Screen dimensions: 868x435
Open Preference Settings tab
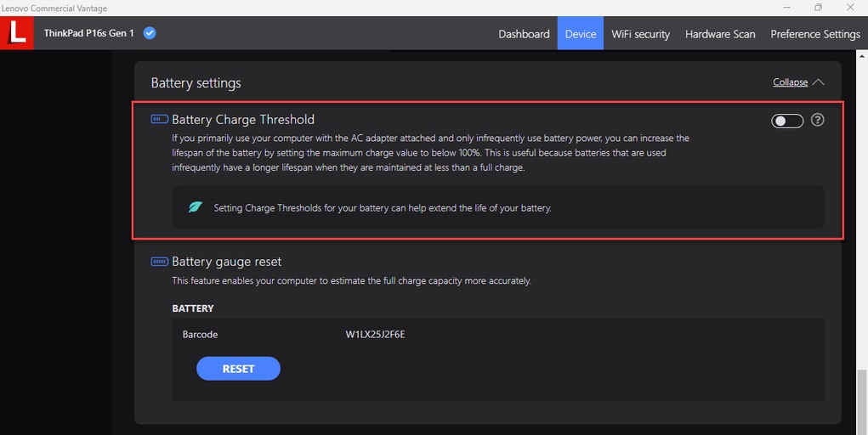(x=814, y=34)
